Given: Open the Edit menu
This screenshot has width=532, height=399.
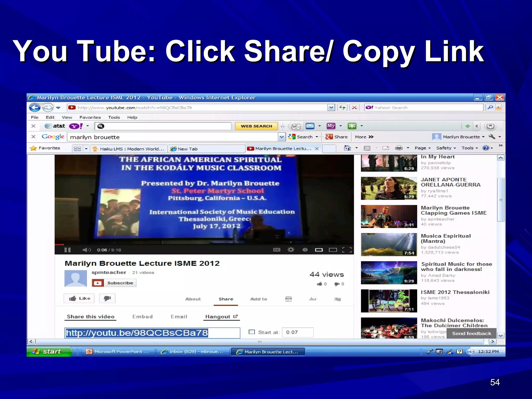Looking at the screenshot, I should 50,117.
